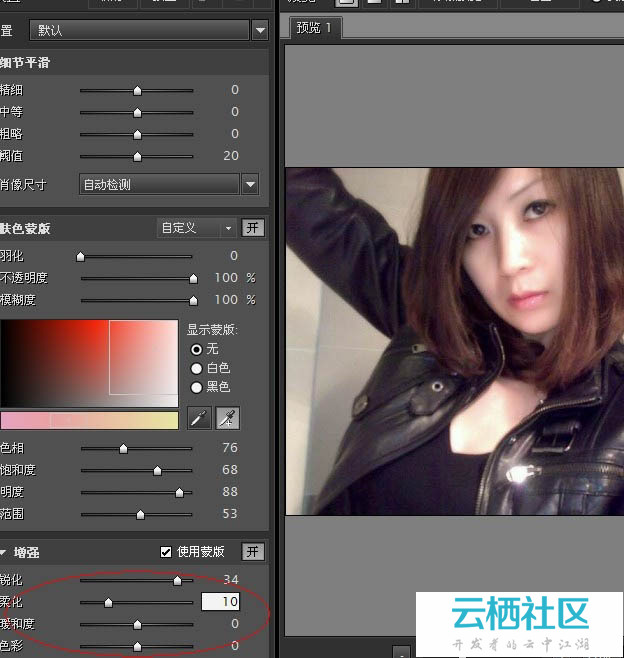Image resolution: width=624 pixels, height=658 pixels.
Task: Open the 肖像尺寸 dropdown showing 自动检测
Action: click(159, 184)
